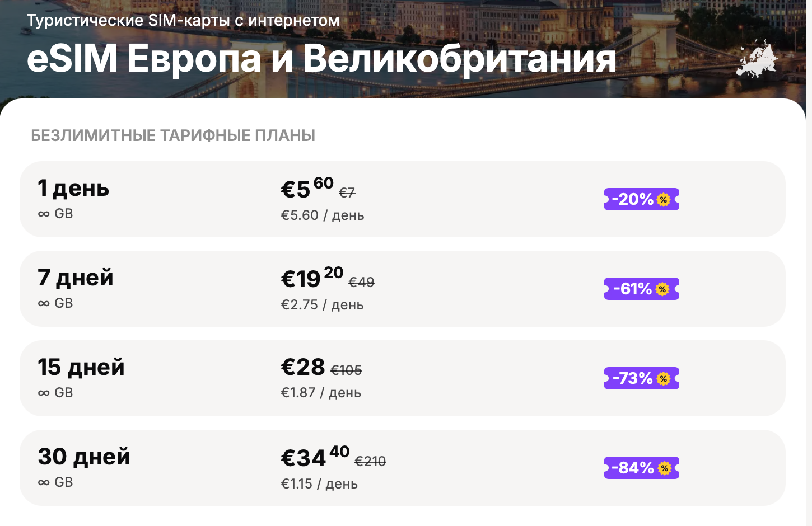Select the "30 дней" plan title
The width and height of the screenshot is (812, 526).
tap(84, 457)
